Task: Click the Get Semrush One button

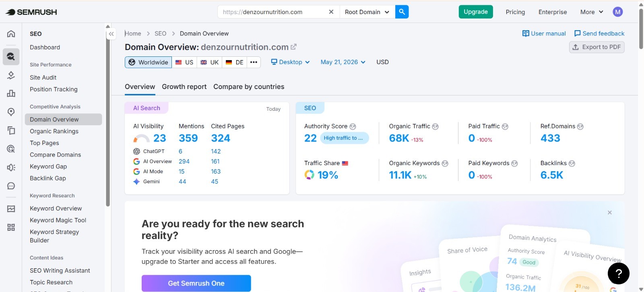Action: point(196,283)
